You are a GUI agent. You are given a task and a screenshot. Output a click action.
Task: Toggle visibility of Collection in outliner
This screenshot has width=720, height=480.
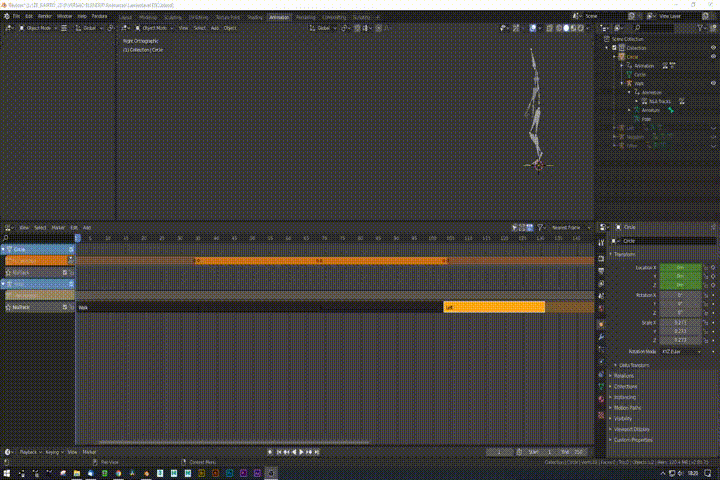713,48
